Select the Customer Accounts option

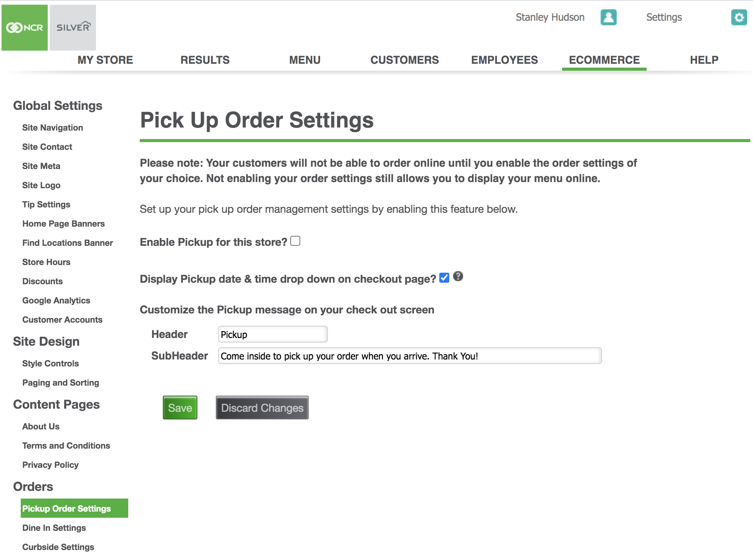tap(62, 320)
